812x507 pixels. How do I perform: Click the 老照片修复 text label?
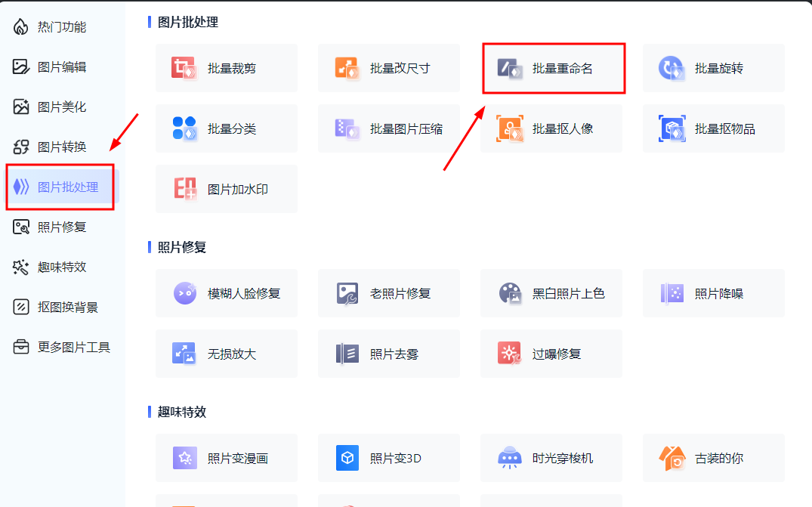[400, 294]
